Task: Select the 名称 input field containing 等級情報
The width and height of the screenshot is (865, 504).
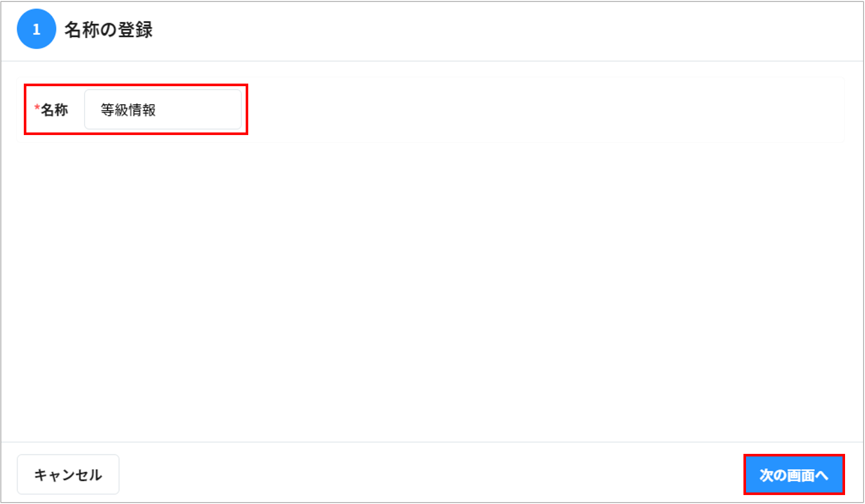Action: (x=164, y=109)
